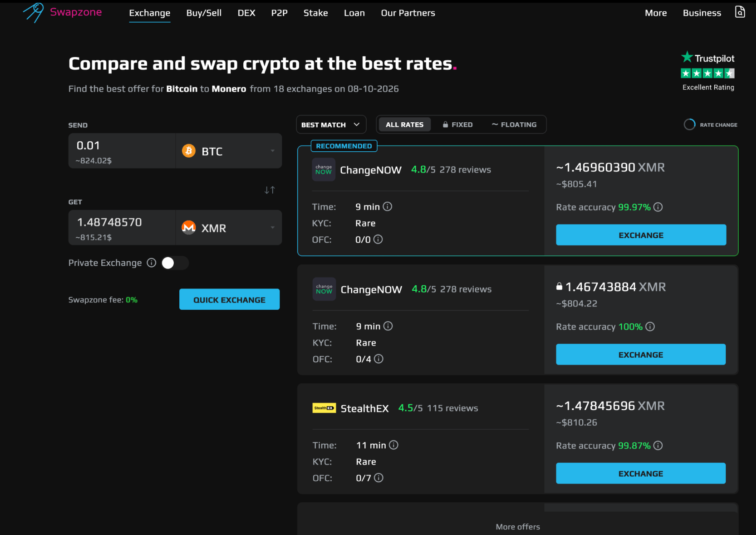
Task: Open the DEX menu item
Action: (247, 13)
